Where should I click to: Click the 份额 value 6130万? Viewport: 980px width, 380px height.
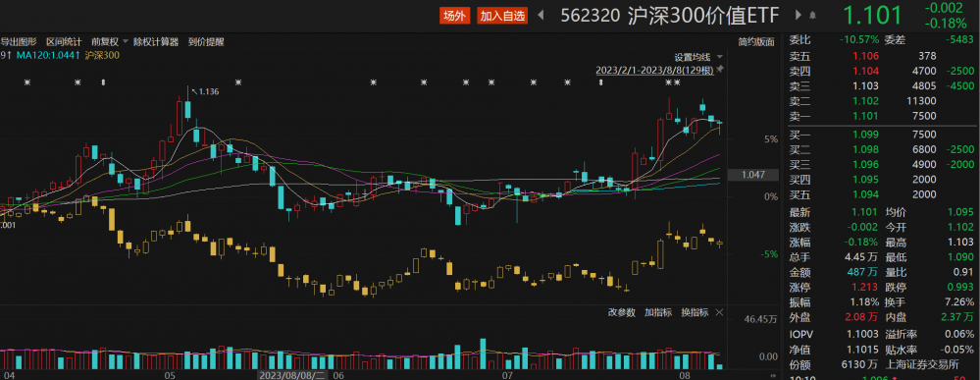pyautogui.click(x=859, y=365)
